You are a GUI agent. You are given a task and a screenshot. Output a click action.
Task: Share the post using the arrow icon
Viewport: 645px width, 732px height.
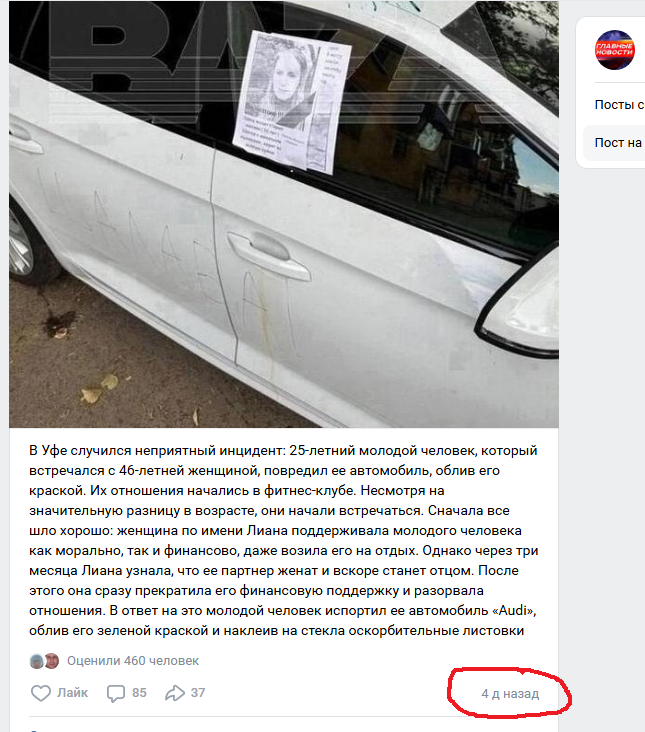[x=175, y=693]
